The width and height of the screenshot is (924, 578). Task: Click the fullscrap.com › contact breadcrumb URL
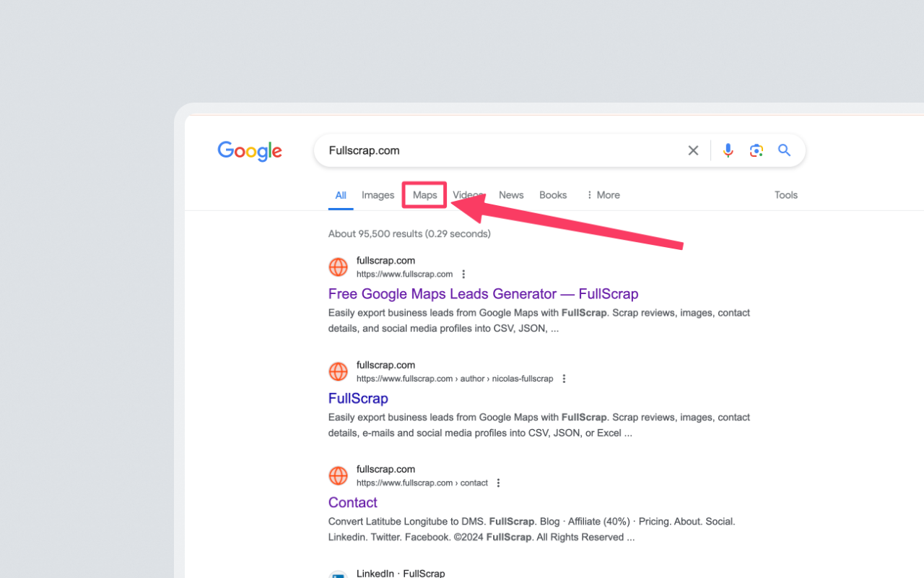[422, 483]
